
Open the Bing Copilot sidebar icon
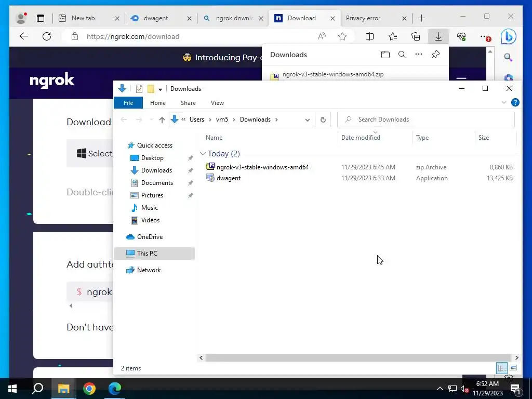pos(509,37)
